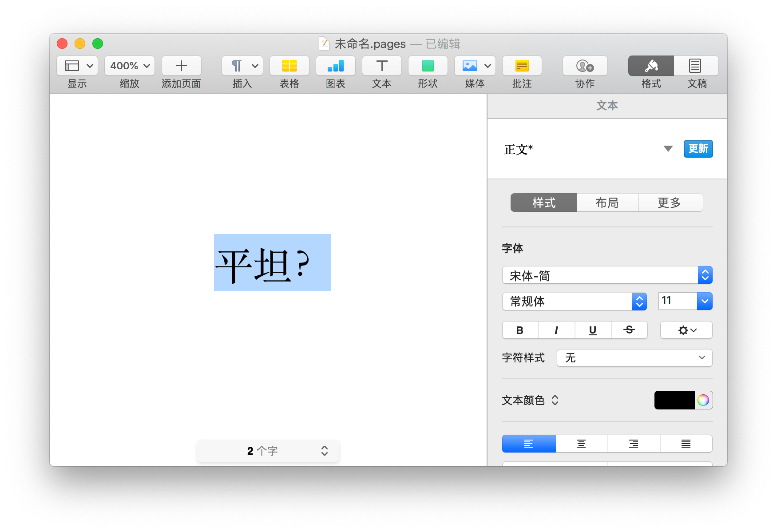
Task: Insert a chart with 图表 icon
Action: click(x=336, y=66)
